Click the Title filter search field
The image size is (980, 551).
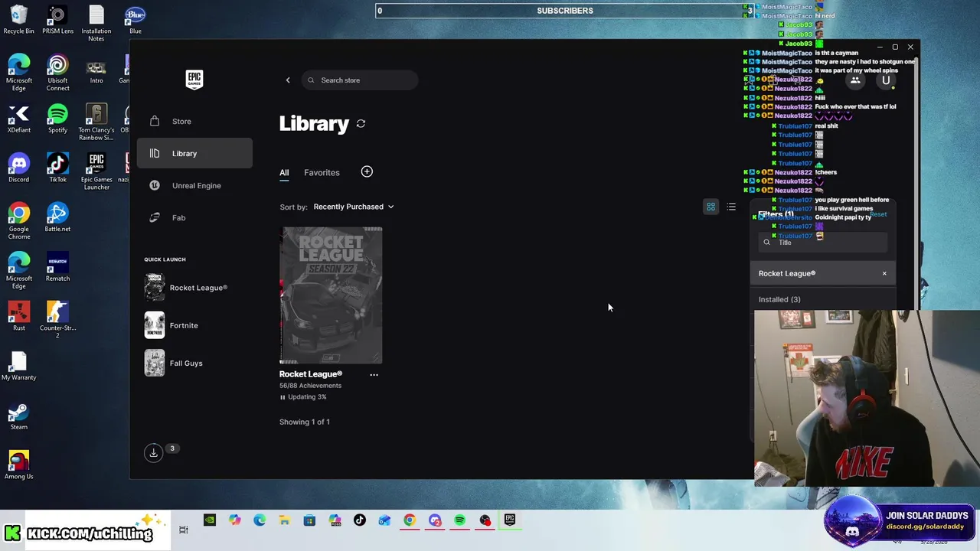click(x=823, y=243)
